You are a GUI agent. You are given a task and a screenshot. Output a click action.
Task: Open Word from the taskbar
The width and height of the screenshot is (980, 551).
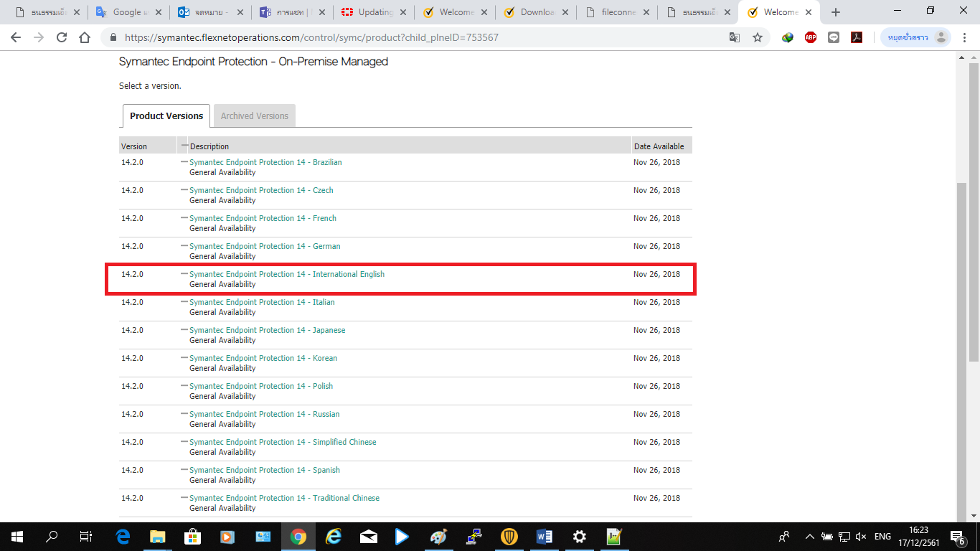544,537
